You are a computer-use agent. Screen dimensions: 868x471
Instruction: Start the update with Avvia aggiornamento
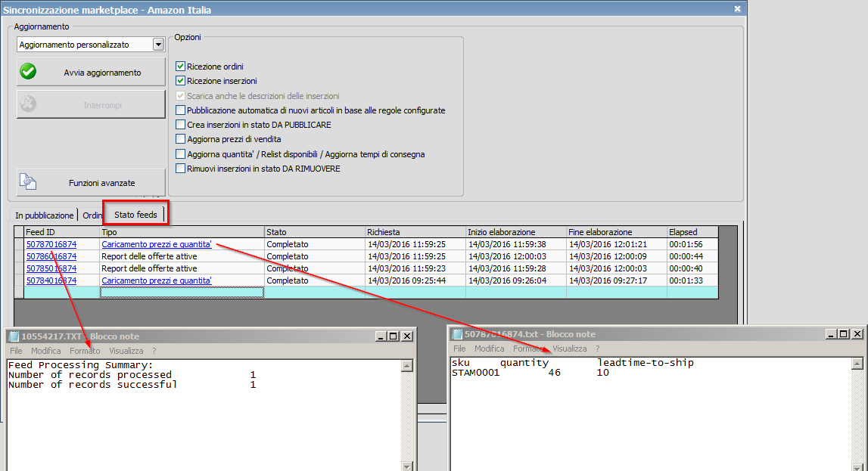pos(91,72)
